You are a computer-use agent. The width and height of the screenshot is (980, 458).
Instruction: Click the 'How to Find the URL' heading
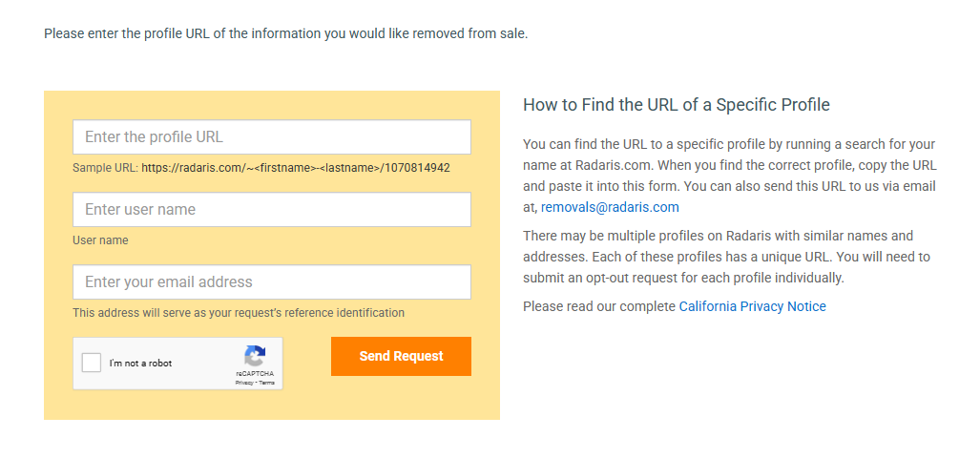click(677, 105)
